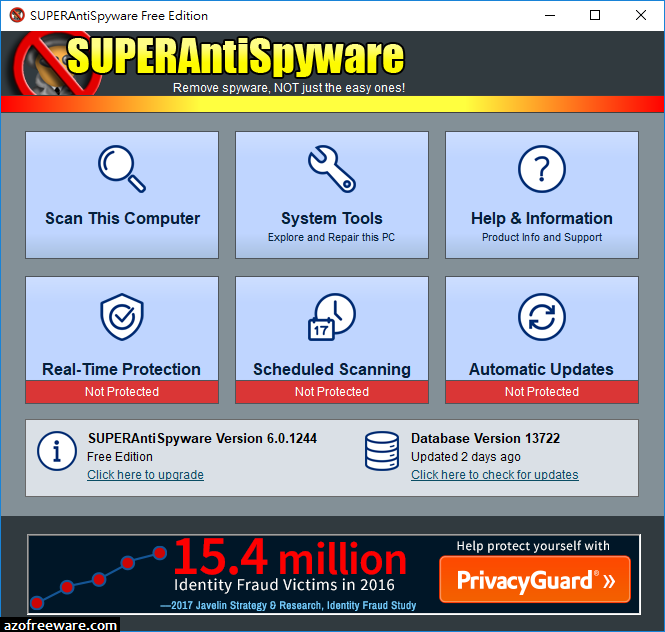Select the Scheduled Scanning title
The image size is (665, 632).
coord(332,369)
